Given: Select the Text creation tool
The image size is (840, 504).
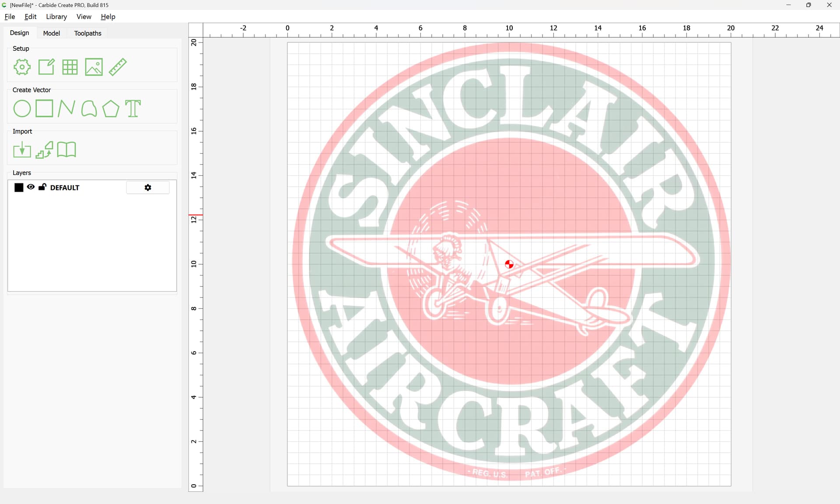Looking at the screenshot, I should [x=133, y=108].
